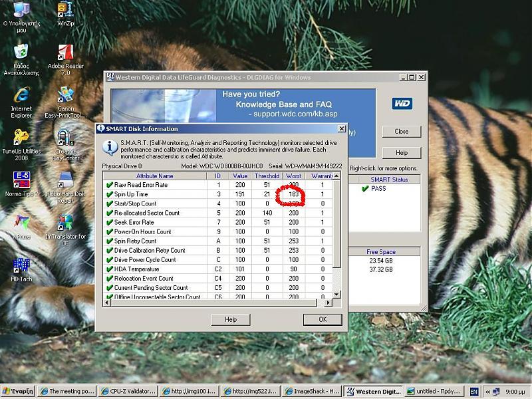The width and height of the screenshot is (532, 399).
Task: Click Help in the SMART dialog
Action: 231,319
